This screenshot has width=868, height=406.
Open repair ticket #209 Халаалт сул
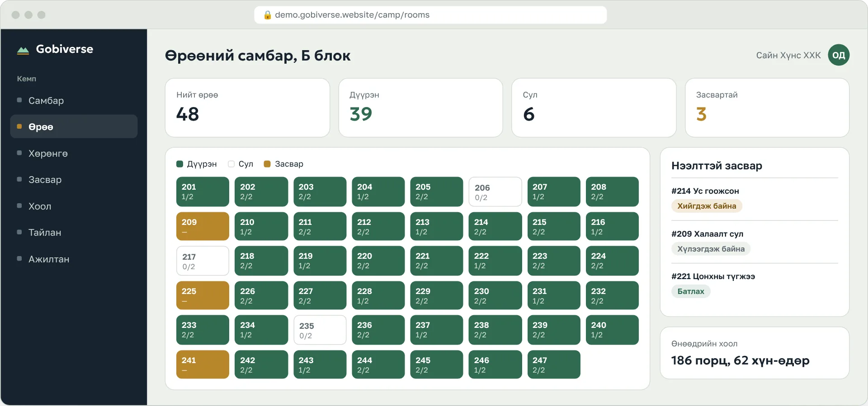click(x=707, y=234)
